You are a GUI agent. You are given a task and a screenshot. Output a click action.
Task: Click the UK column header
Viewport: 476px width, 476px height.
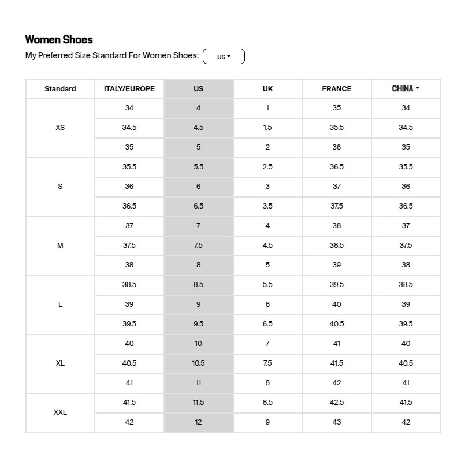pos(267,89)
